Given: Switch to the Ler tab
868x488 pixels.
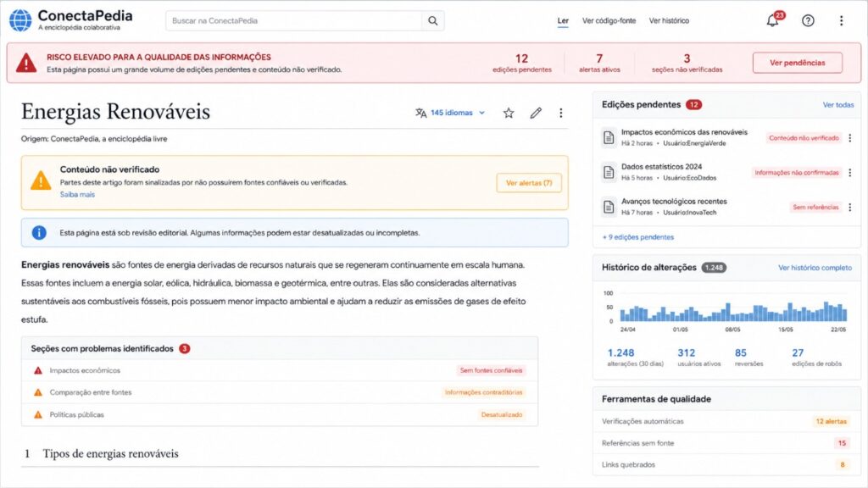Looking at the screenshot, I should pyautogui.click(x=563, y=21).
